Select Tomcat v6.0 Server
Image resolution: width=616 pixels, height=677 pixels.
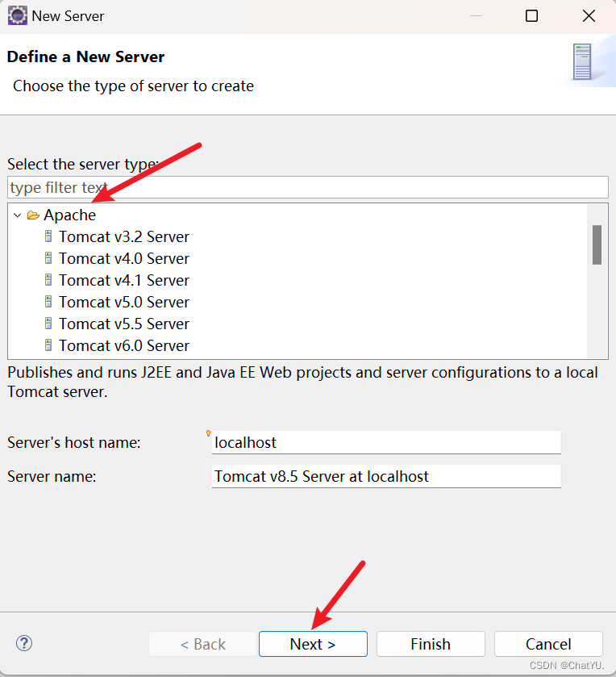124,345
